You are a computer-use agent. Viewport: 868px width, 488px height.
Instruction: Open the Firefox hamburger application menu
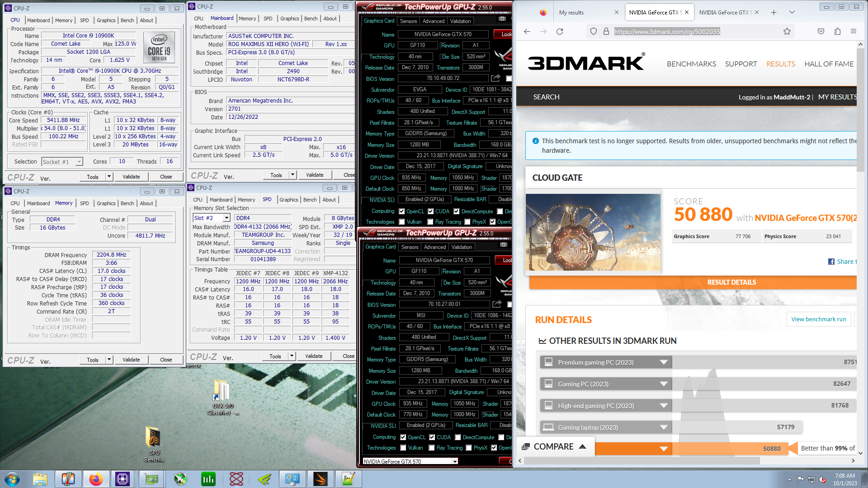[x=854, y=31]
